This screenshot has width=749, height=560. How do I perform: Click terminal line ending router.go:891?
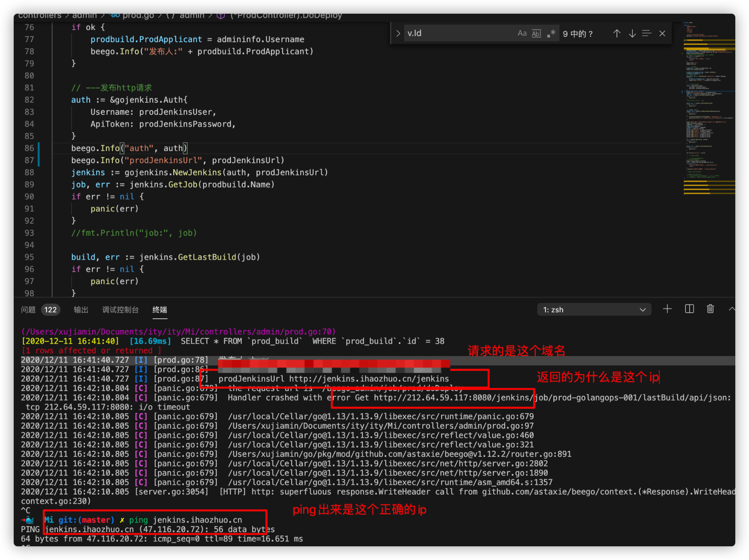(296, 454)
